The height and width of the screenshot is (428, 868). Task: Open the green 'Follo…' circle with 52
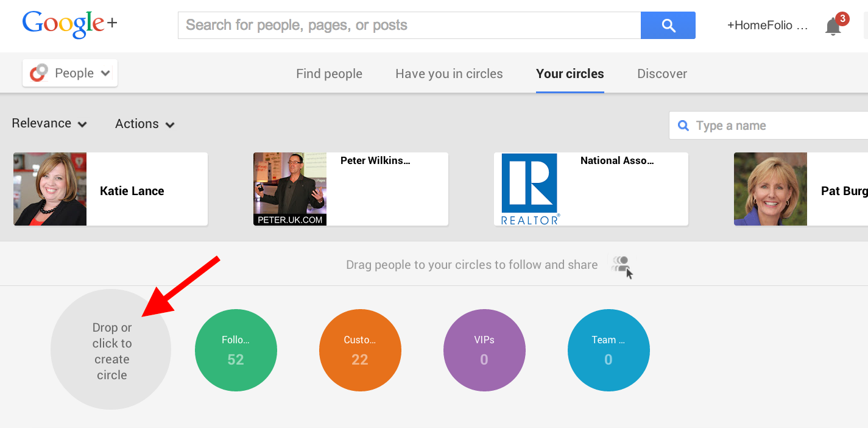236,351
